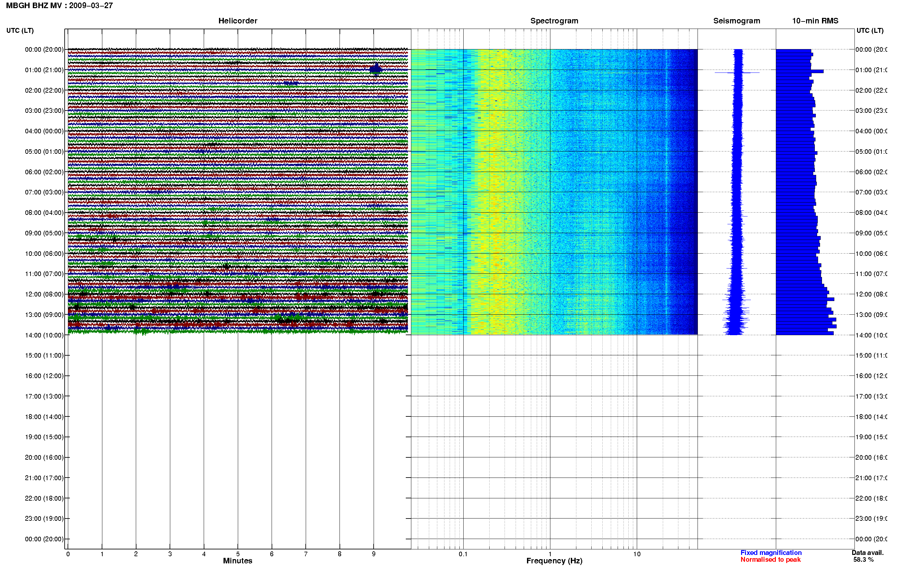The width and height of the screenshot is (924, 578).
Task: Select the 58.3 % data availability value
Action: coord(863,560)
